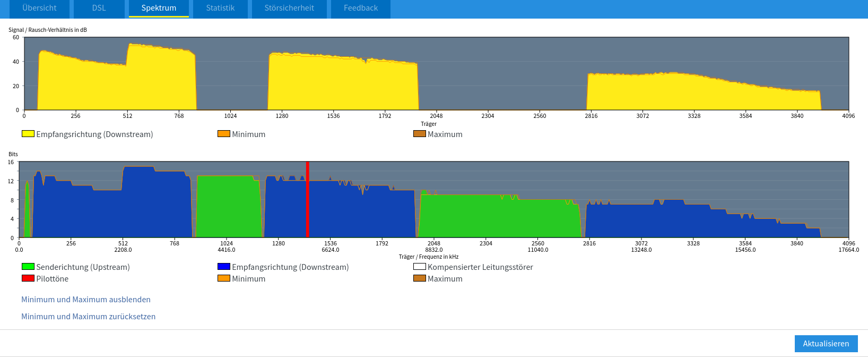Screen dimensions: 868x357
Task: Click 'Minimum und Maximum ausblenden' link
Action: [86, 300]
